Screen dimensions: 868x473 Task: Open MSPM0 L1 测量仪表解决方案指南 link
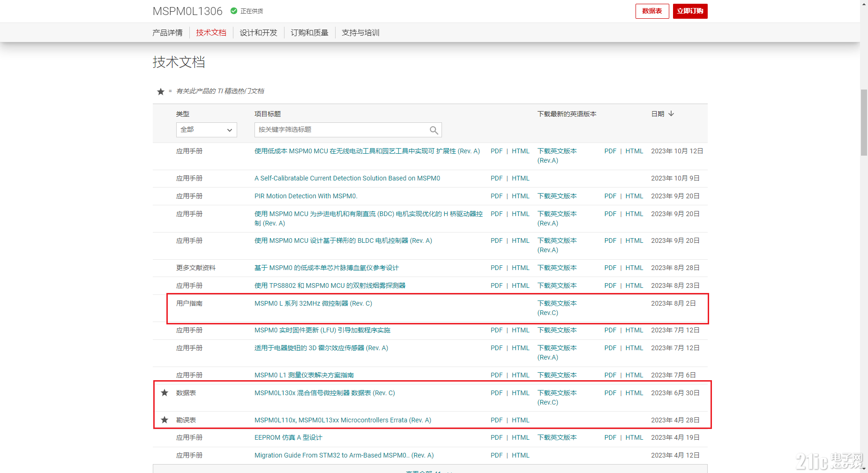pyautogui.click(x=304, y=375)
